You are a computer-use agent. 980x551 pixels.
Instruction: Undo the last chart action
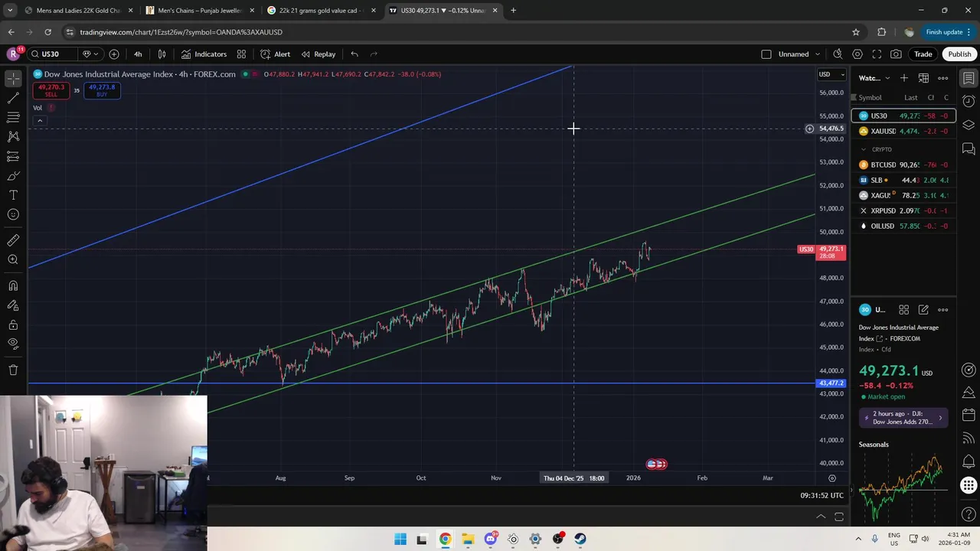point(354,54)
